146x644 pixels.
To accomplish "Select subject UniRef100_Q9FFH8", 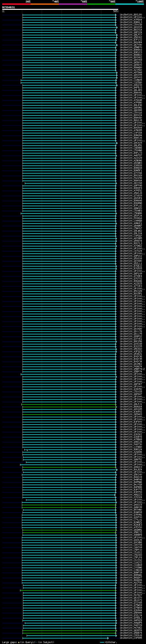I will [131, 186].
